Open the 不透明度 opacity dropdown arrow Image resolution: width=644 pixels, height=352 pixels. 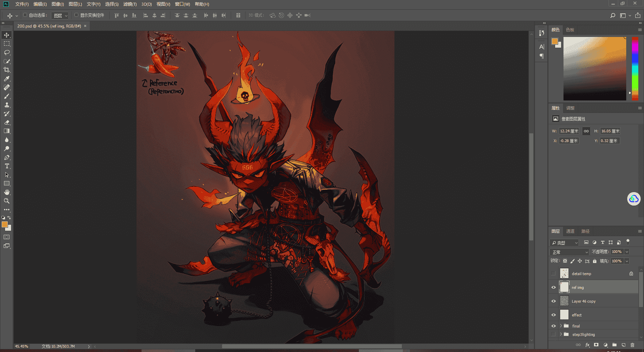coord(627,252)
